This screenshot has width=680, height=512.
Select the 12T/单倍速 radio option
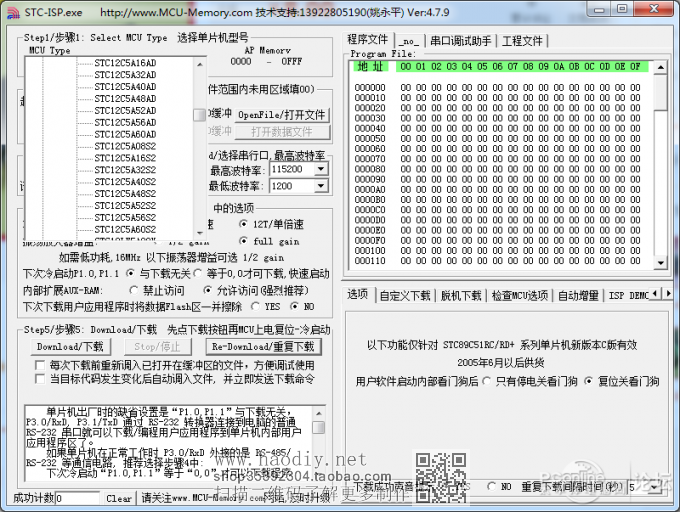[x=244, y=225]
